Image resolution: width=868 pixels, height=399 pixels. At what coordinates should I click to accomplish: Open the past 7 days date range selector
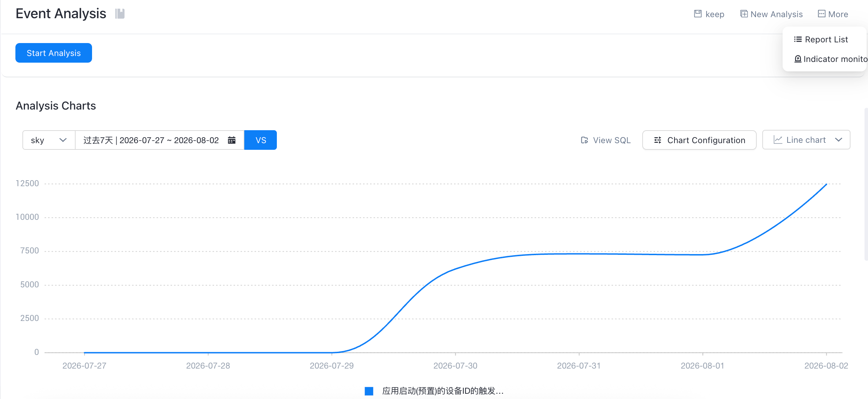pos(160,140)
